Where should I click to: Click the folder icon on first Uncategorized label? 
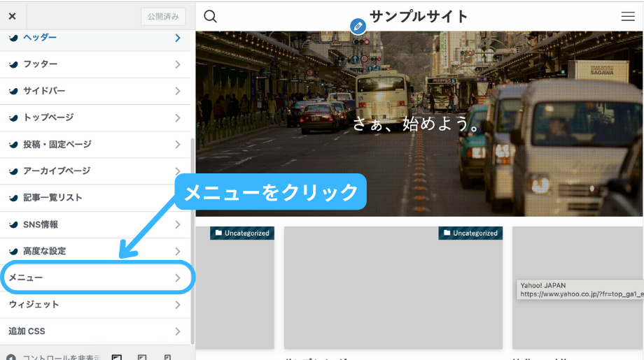(218, 233)
